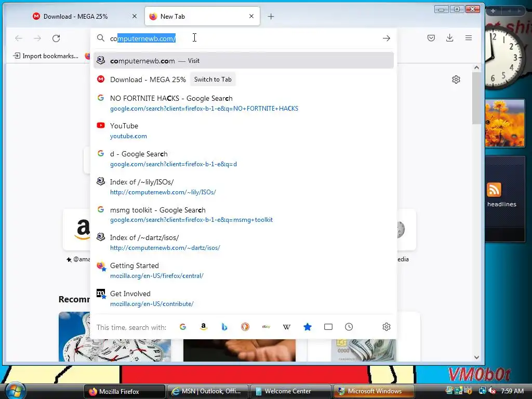Search this time with Wikipedia icon

click(287, 327)
